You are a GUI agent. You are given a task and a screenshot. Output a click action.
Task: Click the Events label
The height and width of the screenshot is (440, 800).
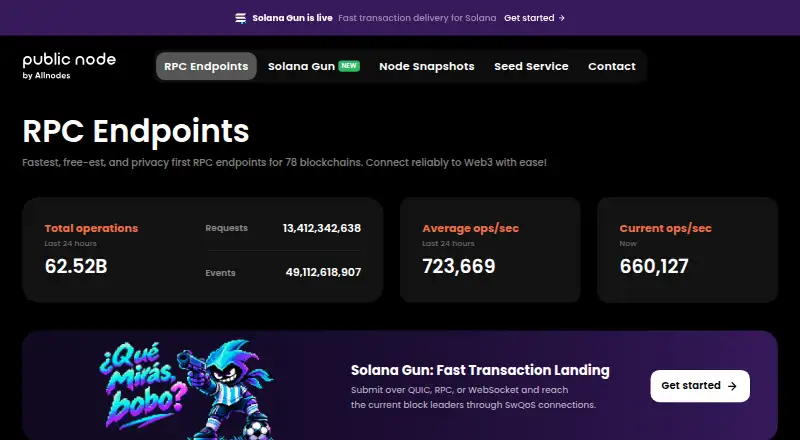(220, 273)
